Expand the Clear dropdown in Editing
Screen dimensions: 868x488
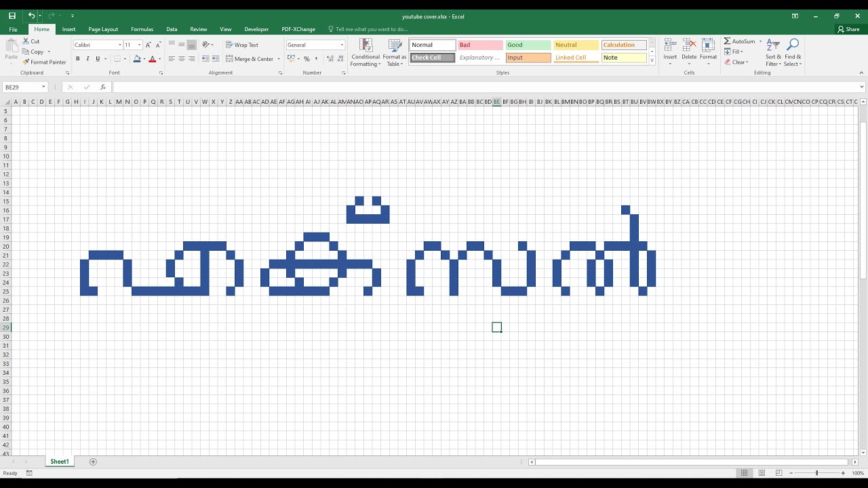[747, 62]
